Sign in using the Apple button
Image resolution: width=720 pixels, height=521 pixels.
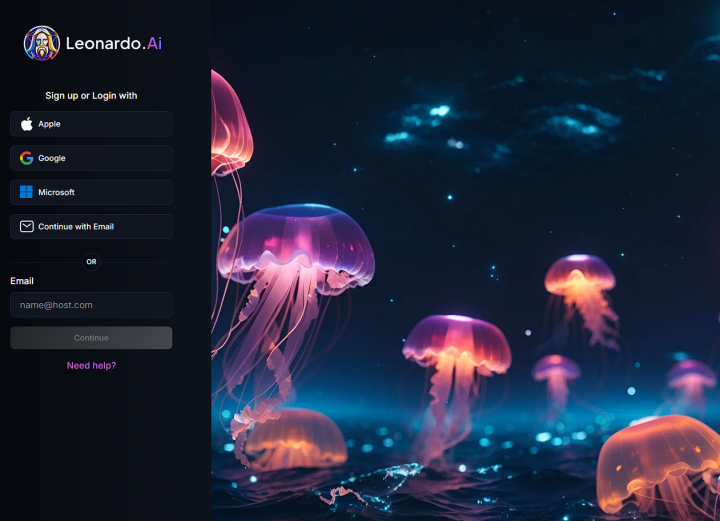(x=91, y=124)
